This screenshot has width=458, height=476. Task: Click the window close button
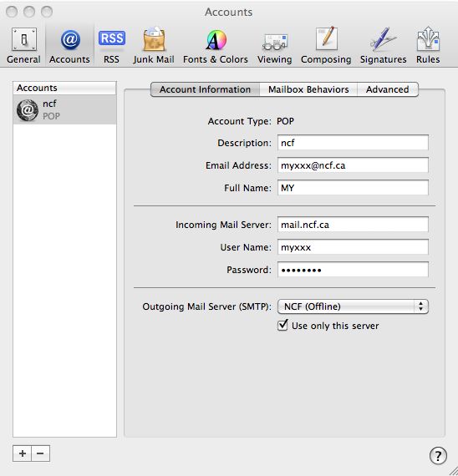12,12
